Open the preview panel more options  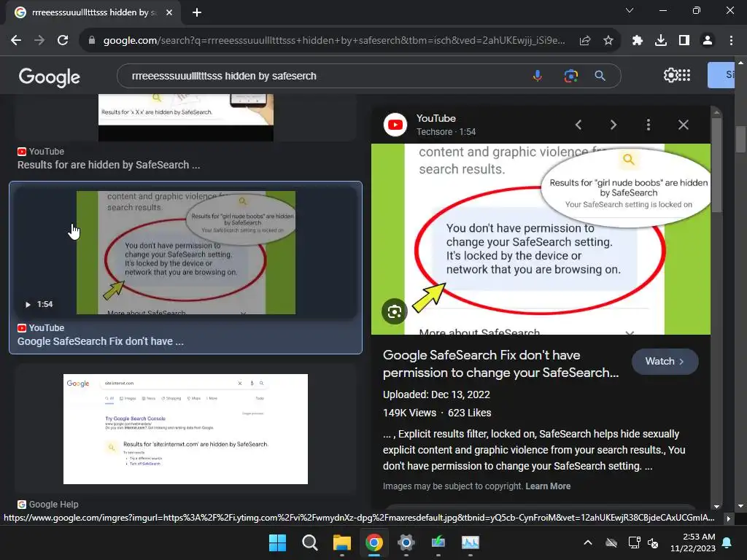[648, 125]
